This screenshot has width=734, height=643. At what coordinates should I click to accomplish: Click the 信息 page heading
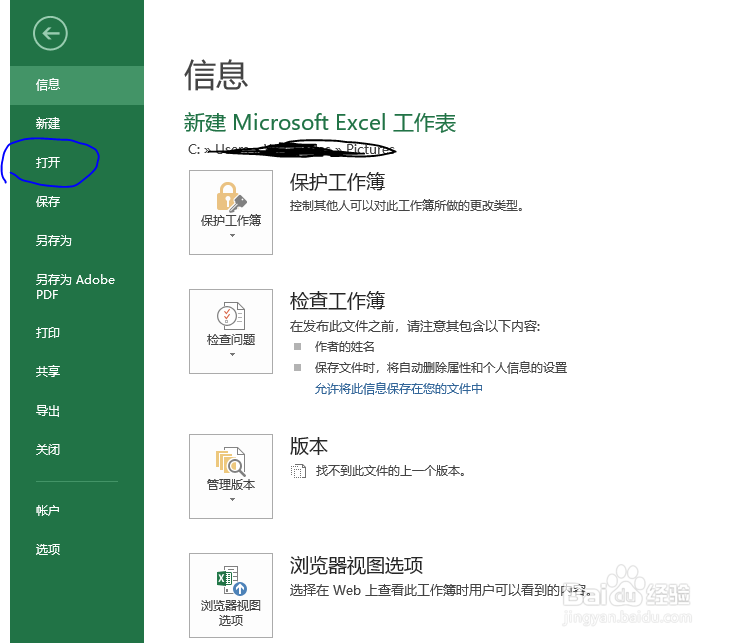[216, 75]
